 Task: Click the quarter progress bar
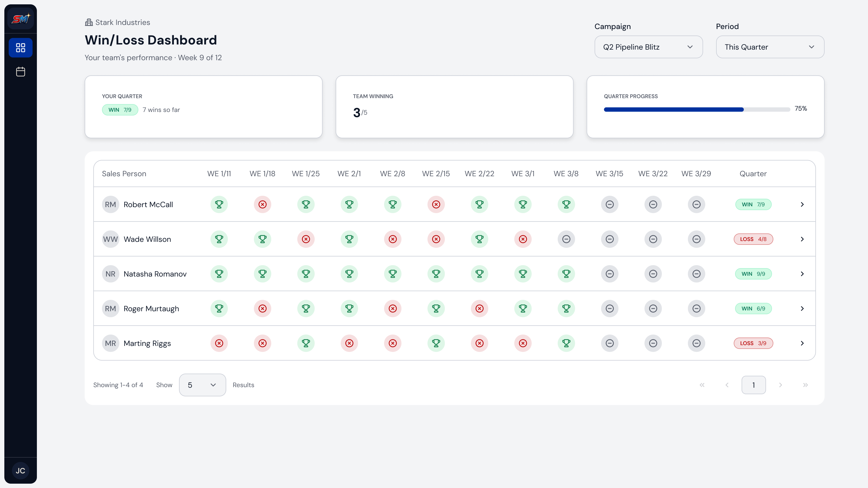click(x=697, y=110)
